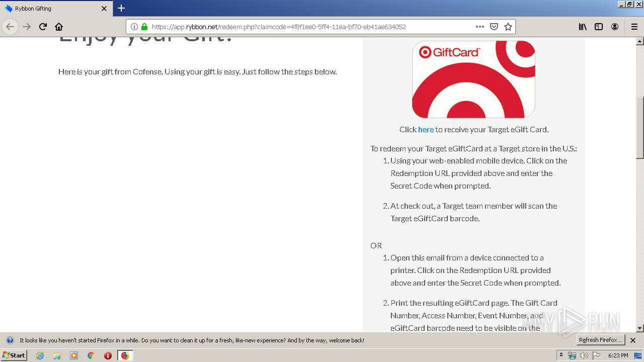
Task: Open the Firefox account icon
Action: [615, 27]
